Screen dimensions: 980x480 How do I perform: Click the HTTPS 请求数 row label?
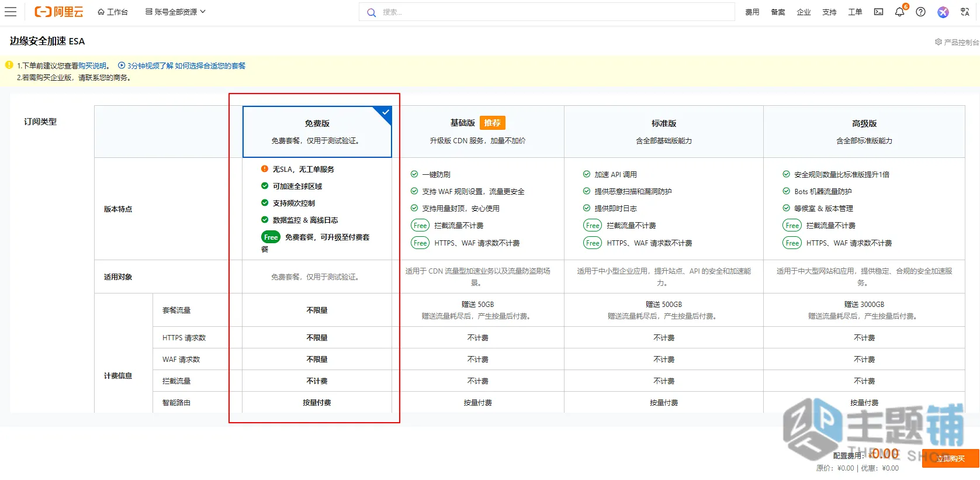(x=184, y=338)
